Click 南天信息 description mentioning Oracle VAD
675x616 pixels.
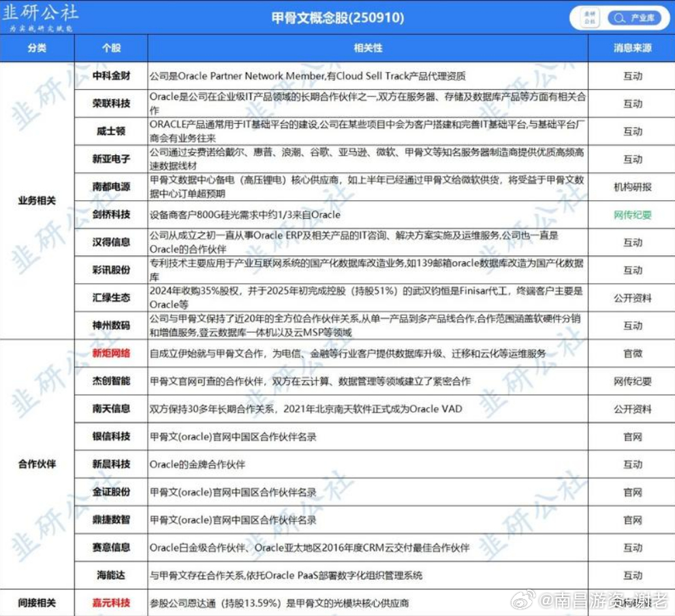[306, 408]
